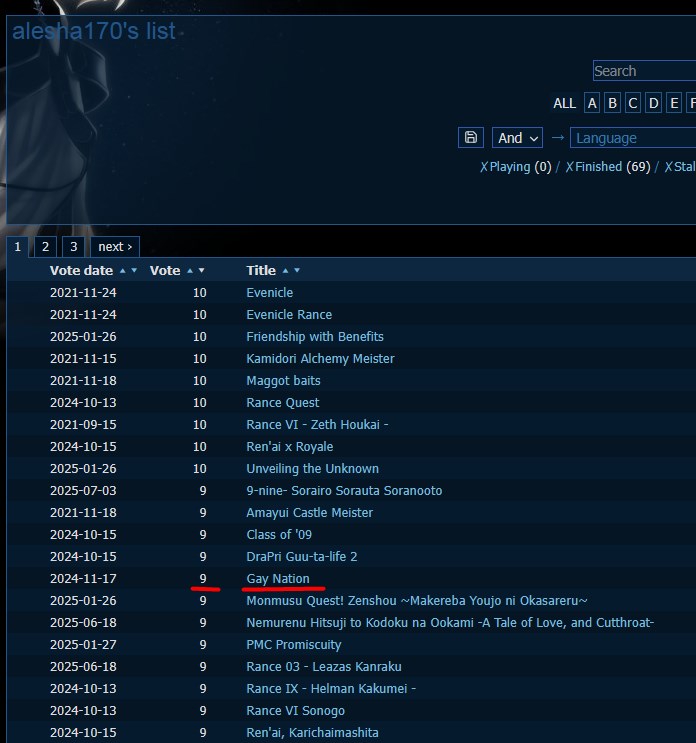Go to page 3

coord(73,246)
